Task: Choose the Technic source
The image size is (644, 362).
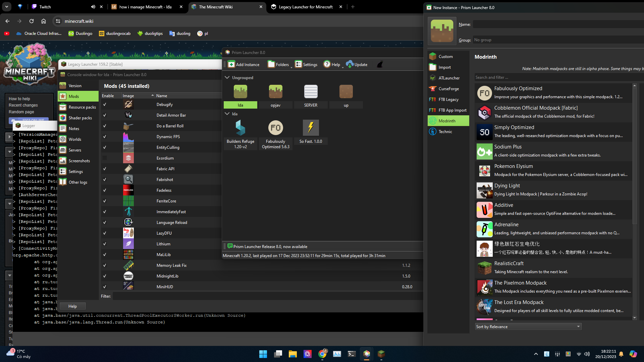Action: click(x=448, y=131)
